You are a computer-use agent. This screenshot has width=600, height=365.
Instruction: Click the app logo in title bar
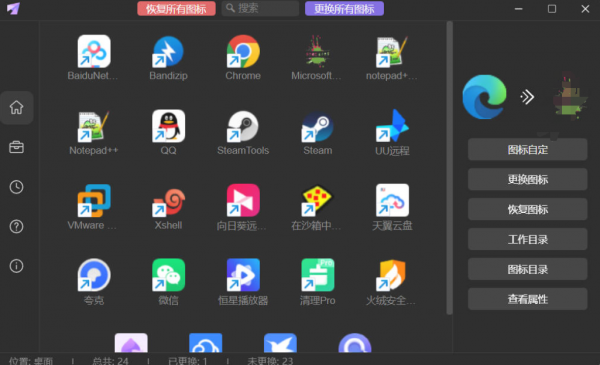[13, 8]
